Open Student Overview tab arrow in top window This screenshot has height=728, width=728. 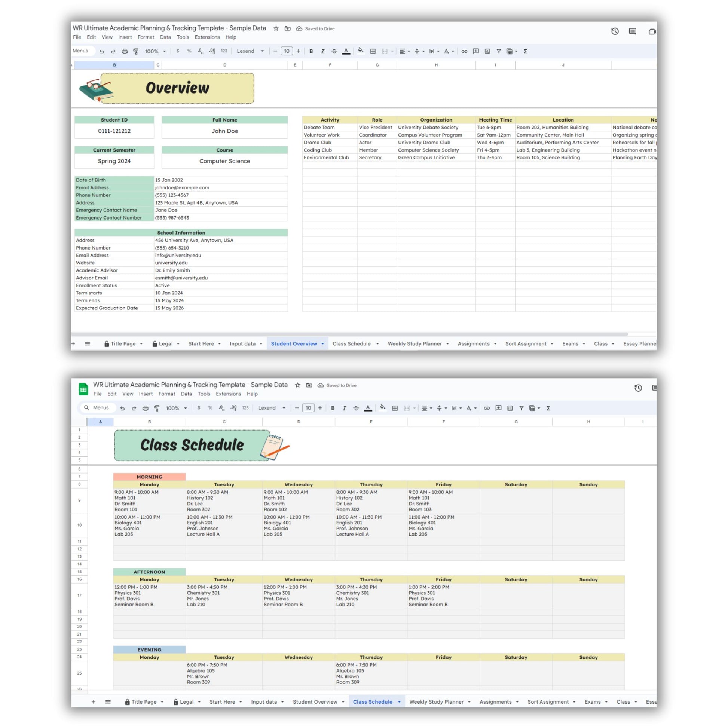point(322,344)
